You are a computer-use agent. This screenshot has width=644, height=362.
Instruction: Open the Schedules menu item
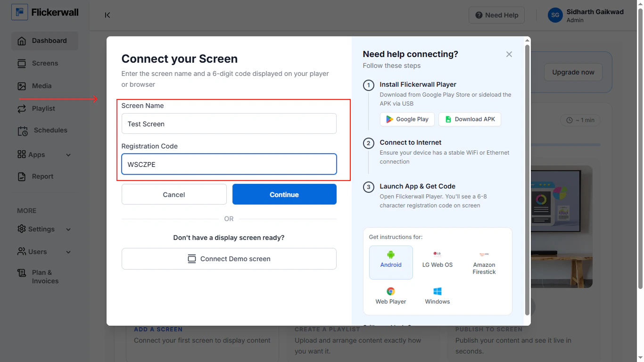click(45, 131)
